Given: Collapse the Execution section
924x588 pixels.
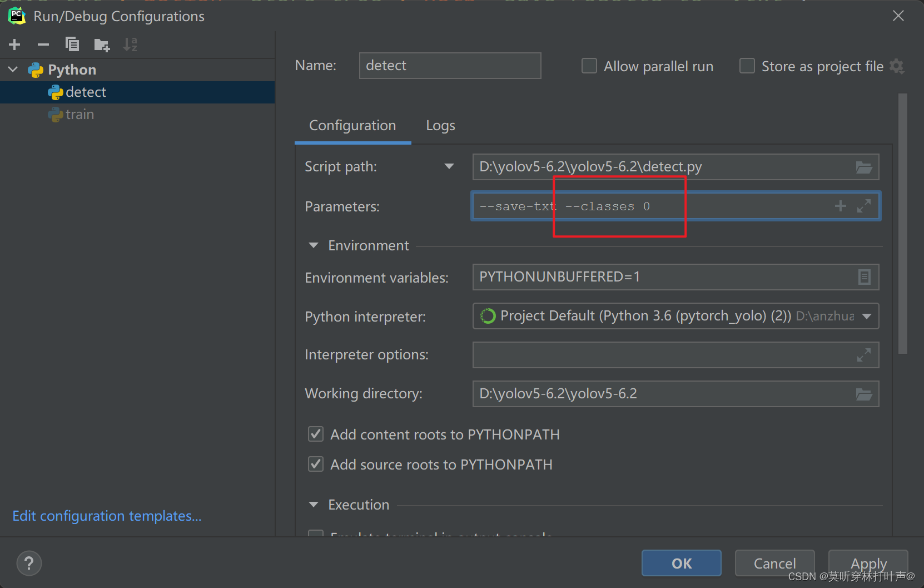Looking at the screenshot, I should point(314,505).
